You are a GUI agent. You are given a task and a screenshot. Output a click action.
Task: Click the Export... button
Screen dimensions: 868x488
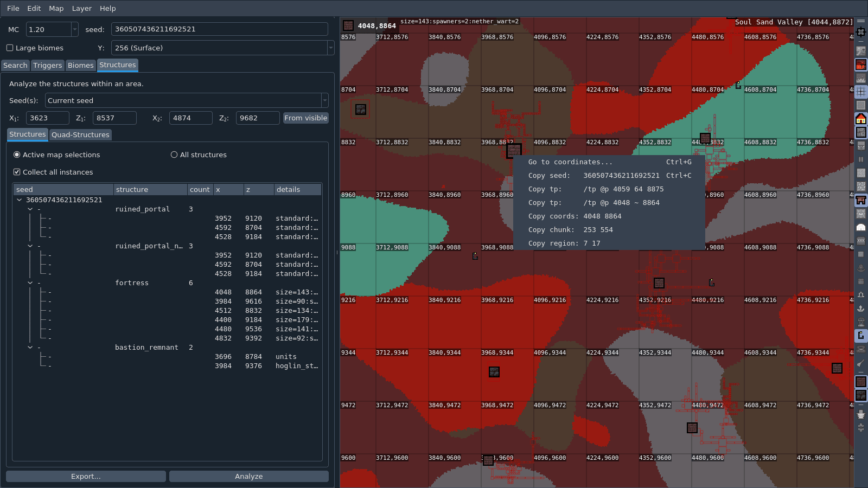click(x=86, y=476)
